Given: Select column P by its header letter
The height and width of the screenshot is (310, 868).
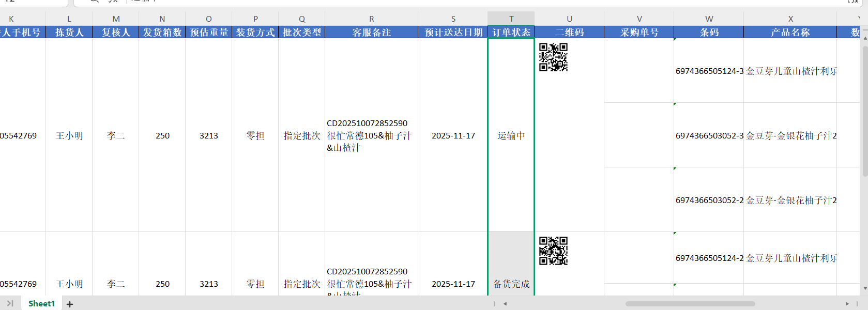Looking at the screenshot, I should (x=255, y=19).
